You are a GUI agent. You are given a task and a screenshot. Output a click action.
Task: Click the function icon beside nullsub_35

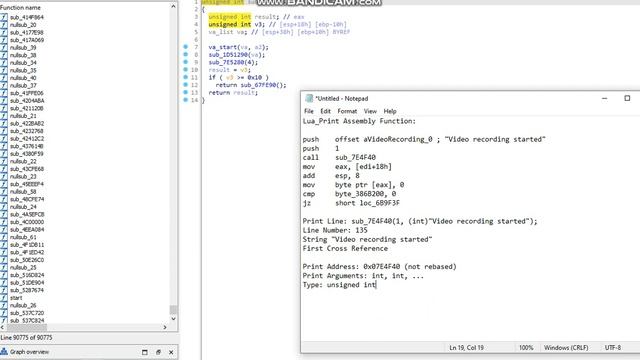tap(4, 70)
